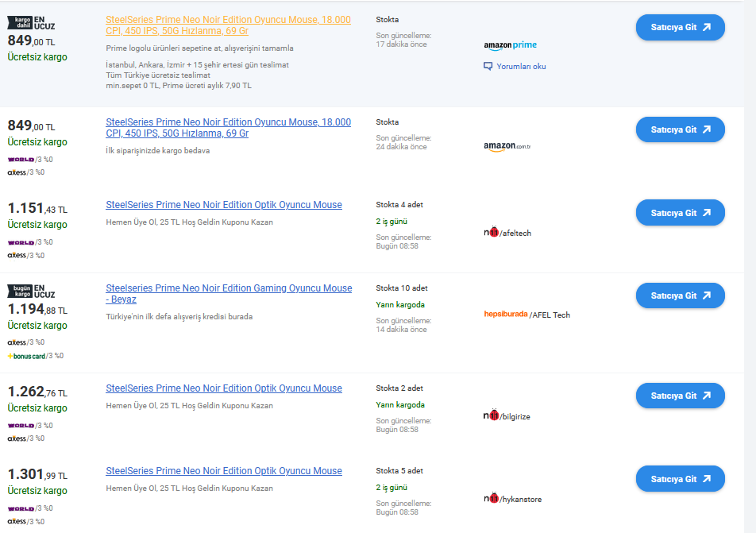Click the hepsiburada seller logo
Image resolution: width=756 pixels, height=533 pixels.
point(505,315)
